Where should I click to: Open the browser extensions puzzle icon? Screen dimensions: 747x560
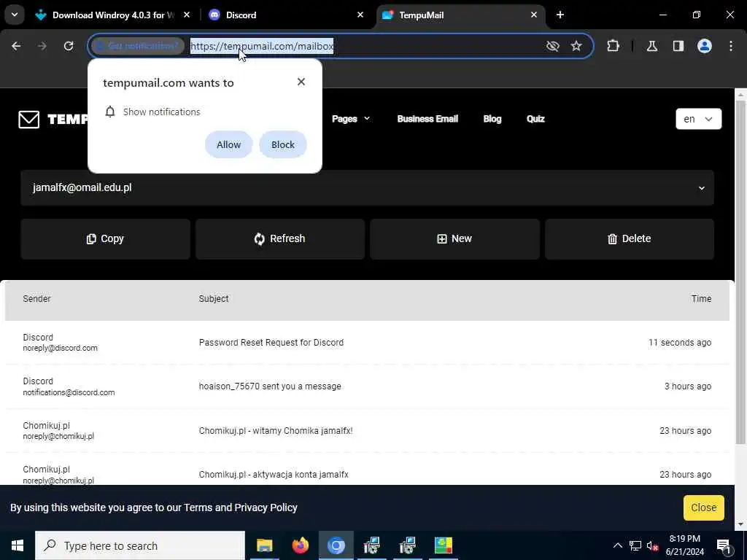(x=613, y=46)
